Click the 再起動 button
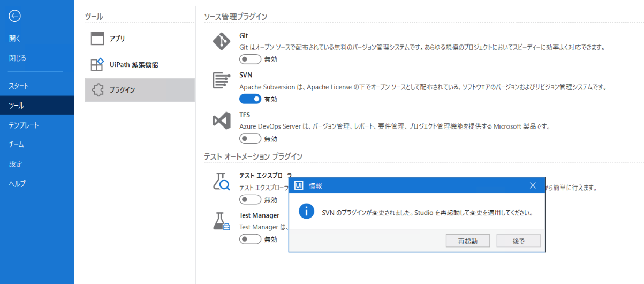Viewport: 644px width, 284px height. click(467, 241)
